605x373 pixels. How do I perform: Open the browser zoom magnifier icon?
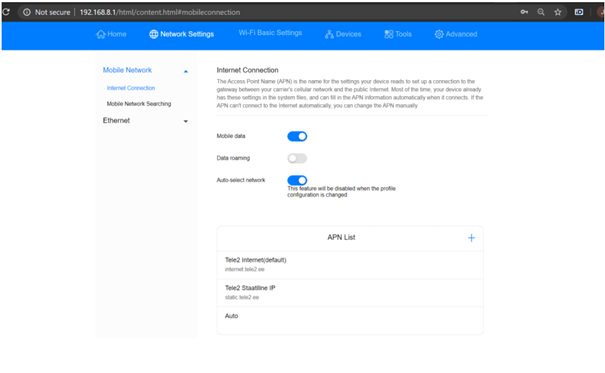541,12
